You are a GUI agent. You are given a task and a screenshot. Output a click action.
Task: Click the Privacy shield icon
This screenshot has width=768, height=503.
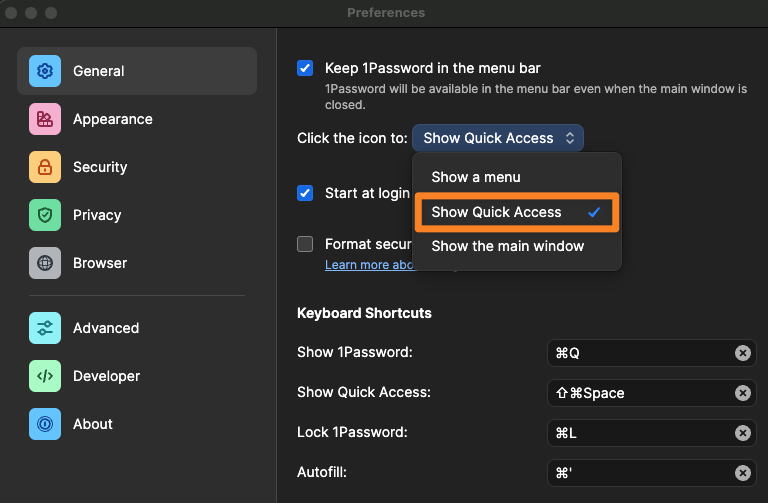pos(45,215)
